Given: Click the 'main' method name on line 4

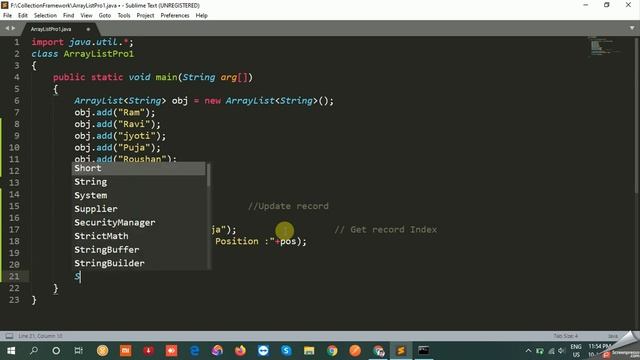Looking at the screenshot, I should coord(166,77).
